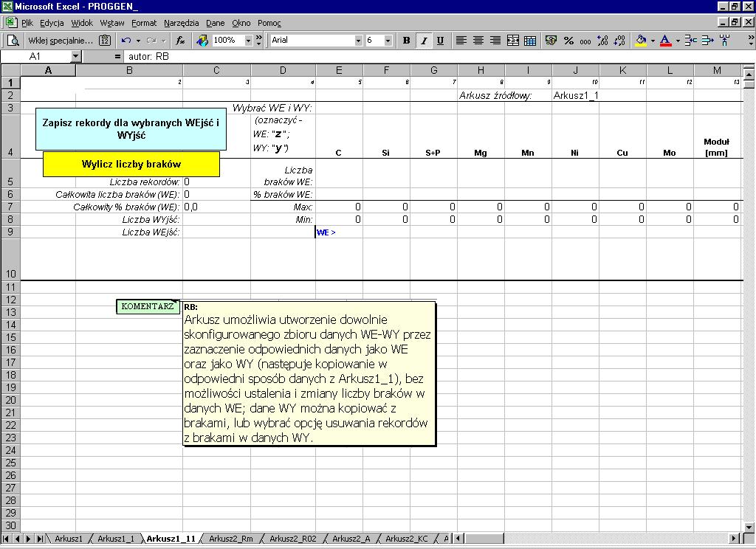Open the Arial font name dropdown
The height and width of the screenshot is (549, 756).
(358, 41)
